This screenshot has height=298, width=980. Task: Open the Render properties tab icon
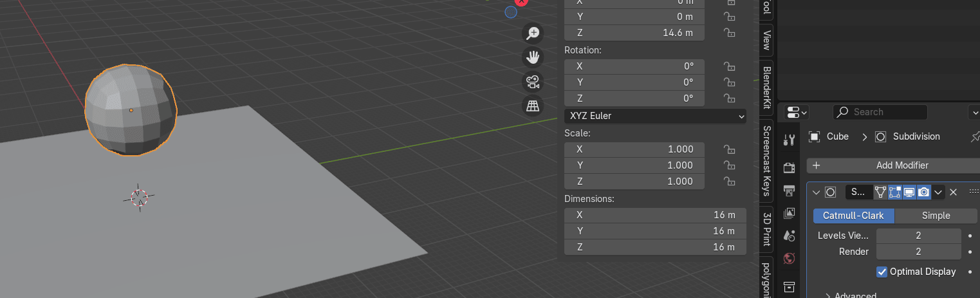[x=790, y=168]
